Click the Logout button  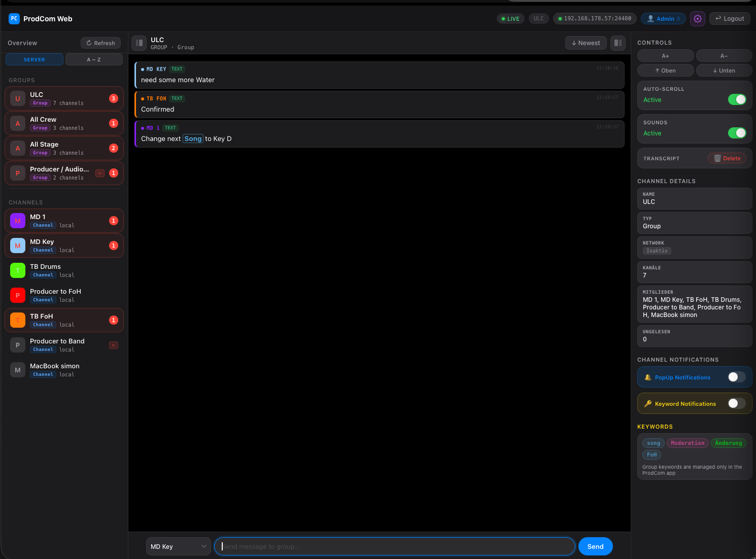(730, 19)
